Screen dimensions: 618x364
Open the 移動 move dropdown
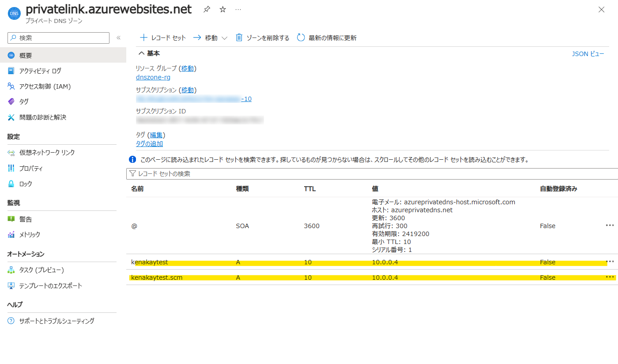click(211, 38)
